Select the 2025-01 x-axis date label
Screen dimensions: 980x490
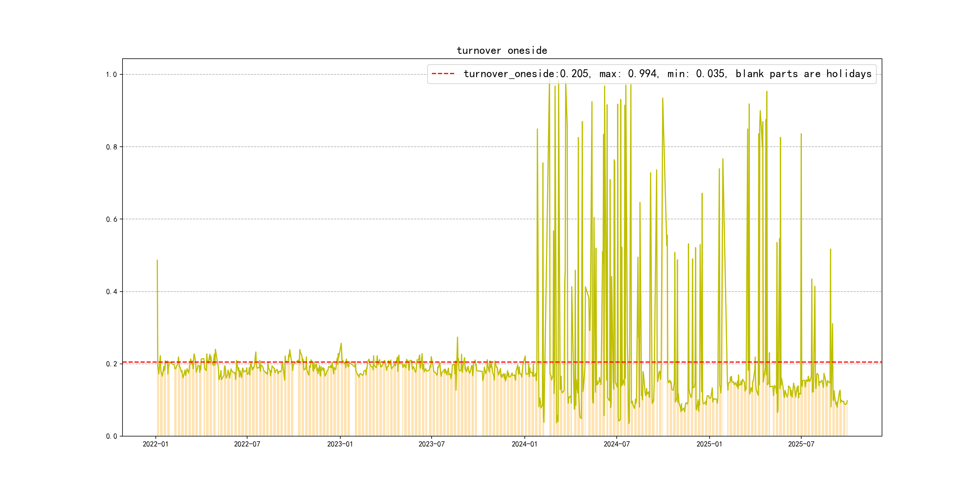[x=709, y=444]
